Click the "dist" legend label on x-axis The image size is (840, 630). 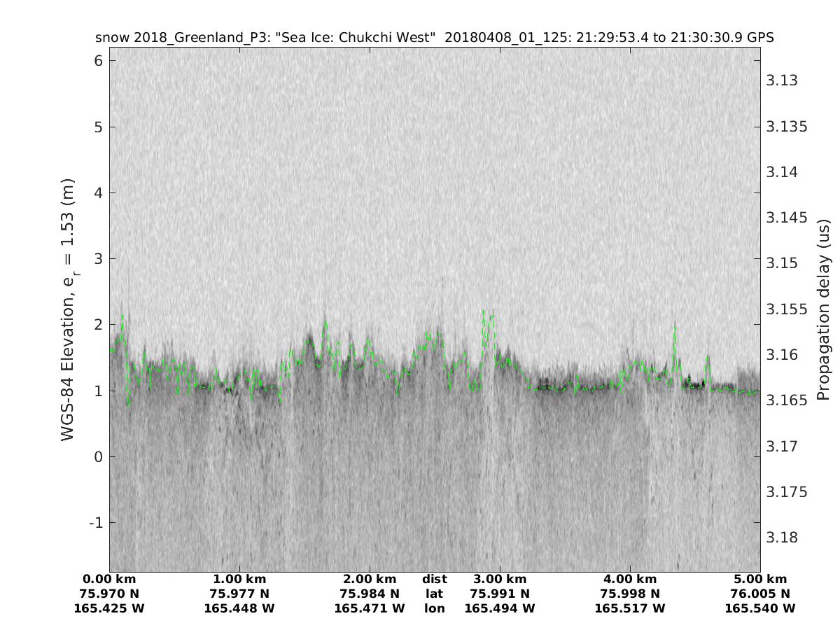[x=434, y=579]
